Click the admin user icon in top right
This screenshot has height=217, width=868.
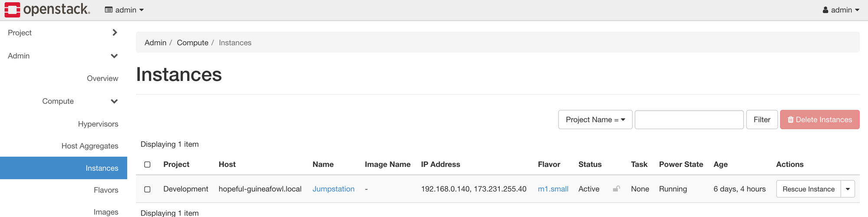825,10
